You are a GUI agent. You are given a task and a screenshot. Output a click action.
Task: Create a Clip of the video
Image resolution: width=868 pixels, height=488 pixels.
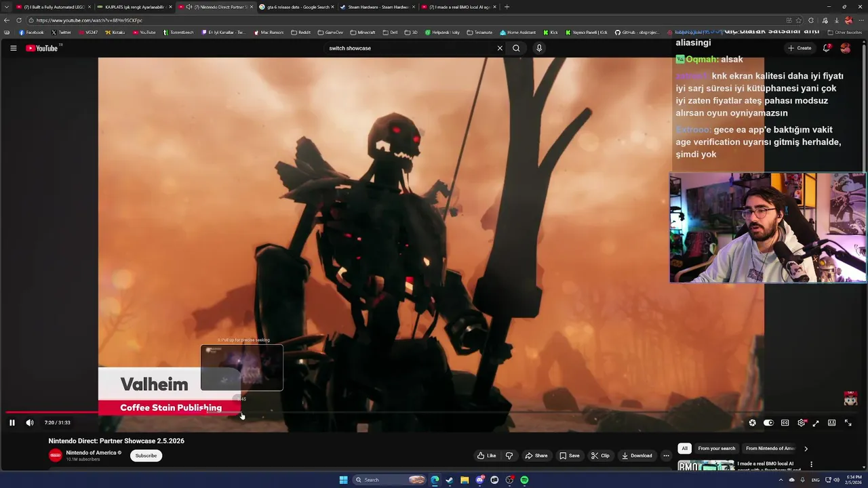(599, 455)
